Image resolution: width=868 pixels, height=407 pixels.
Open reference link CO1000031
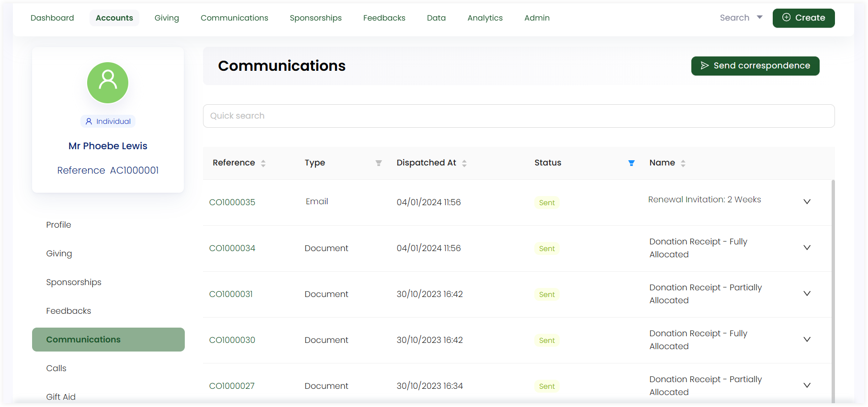(x=231, y=294)
